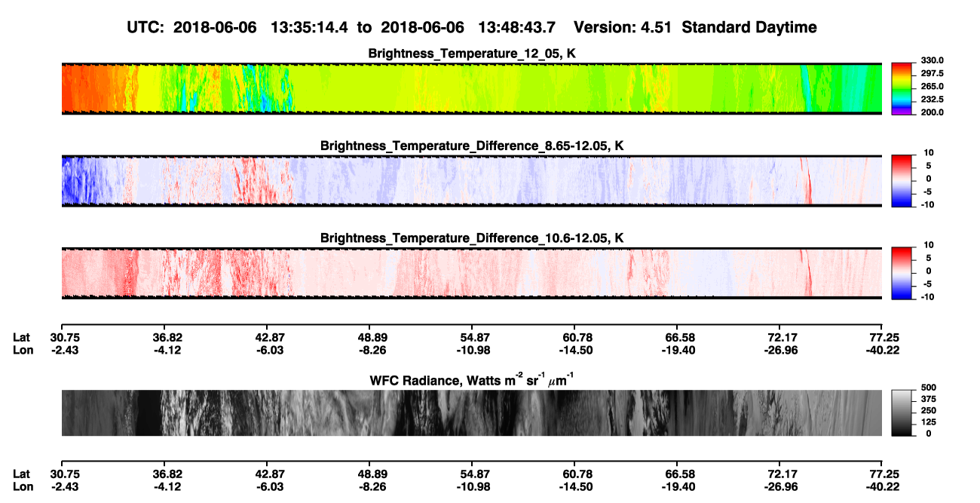The width and height of the screenshot is (980, 503).
Task: Click upper axis longitude value -40.22
Action: [x=883, y=350]
